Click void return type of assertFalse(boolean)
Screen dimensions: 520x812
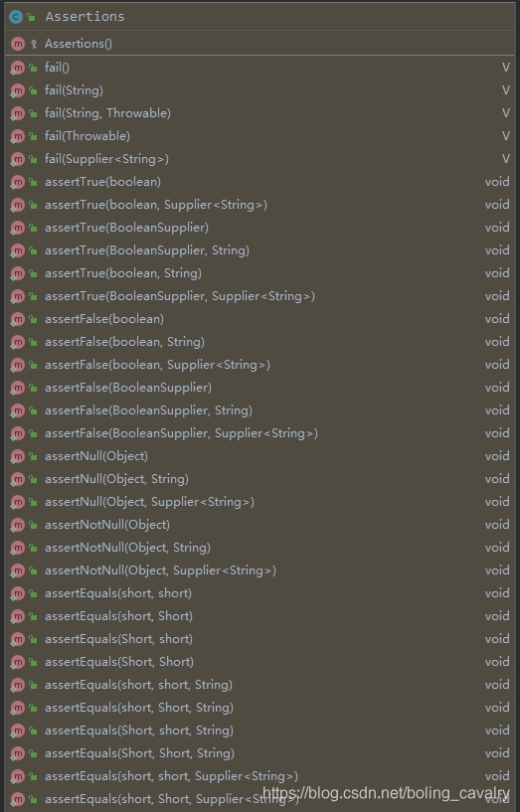click(497, 319)
